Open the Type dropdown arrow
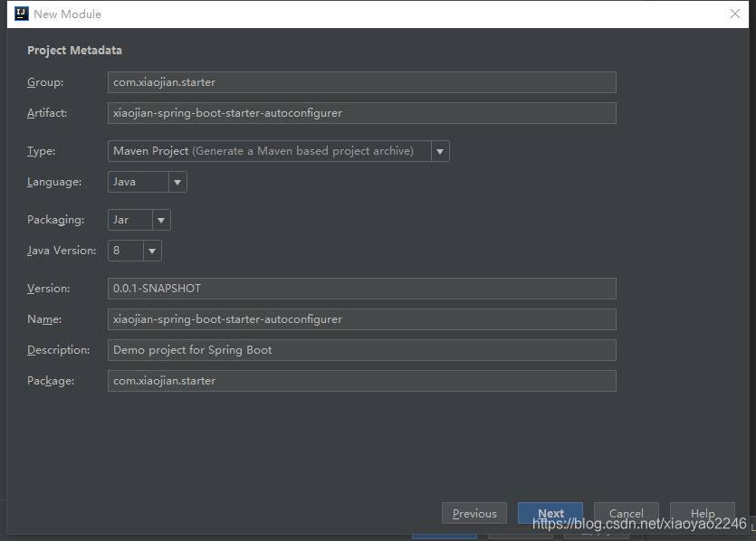Viewport: 756px width, 541px height. click(440, 151)
